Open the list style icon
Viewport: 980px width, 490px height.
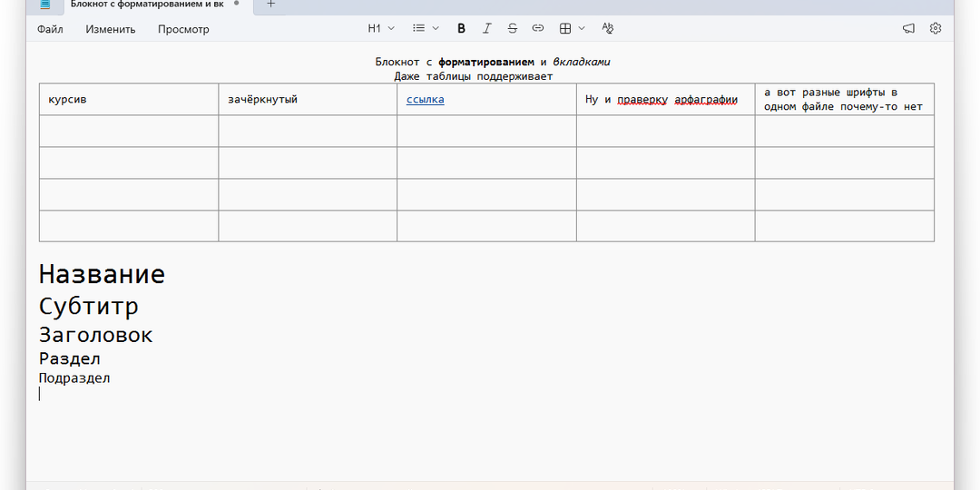[418, 28]
